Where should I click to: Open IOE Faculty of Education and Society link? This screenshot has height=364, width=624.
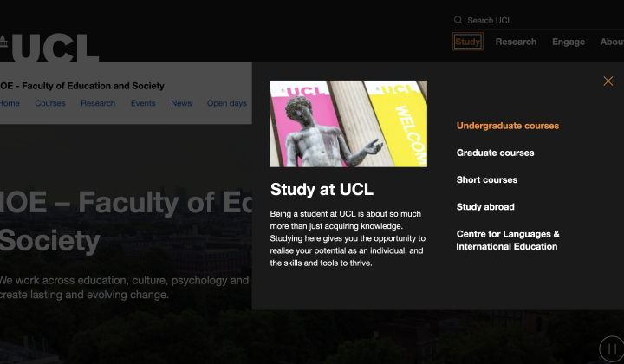point(82,86)
